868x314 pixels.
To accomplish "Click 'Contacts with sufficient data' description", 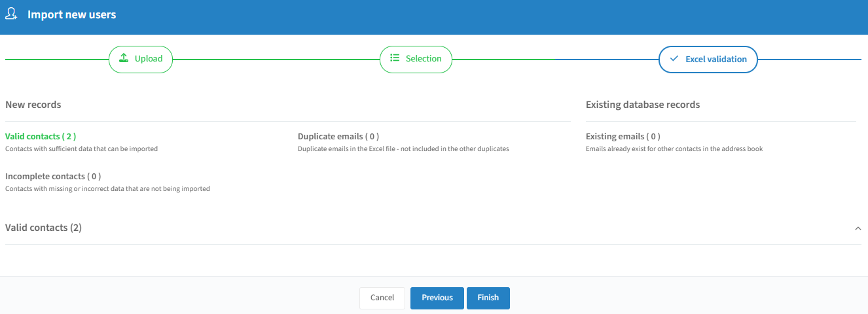I will (82, 149).
